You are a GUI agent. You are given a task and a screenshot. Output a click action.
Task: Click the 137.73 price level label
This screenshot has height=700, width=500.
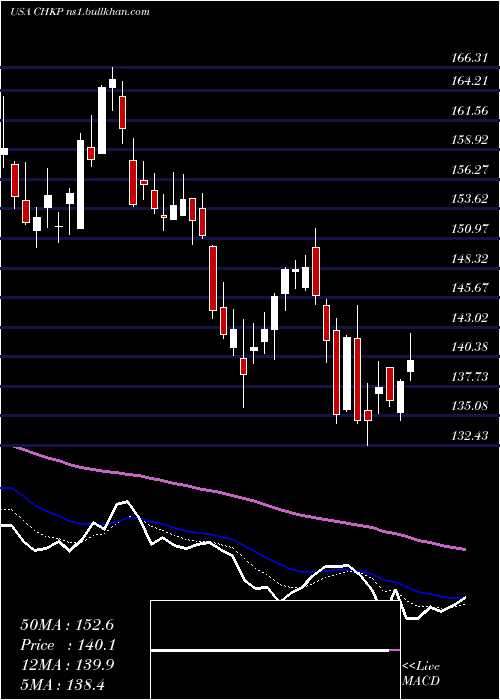(x=469, y=377)
